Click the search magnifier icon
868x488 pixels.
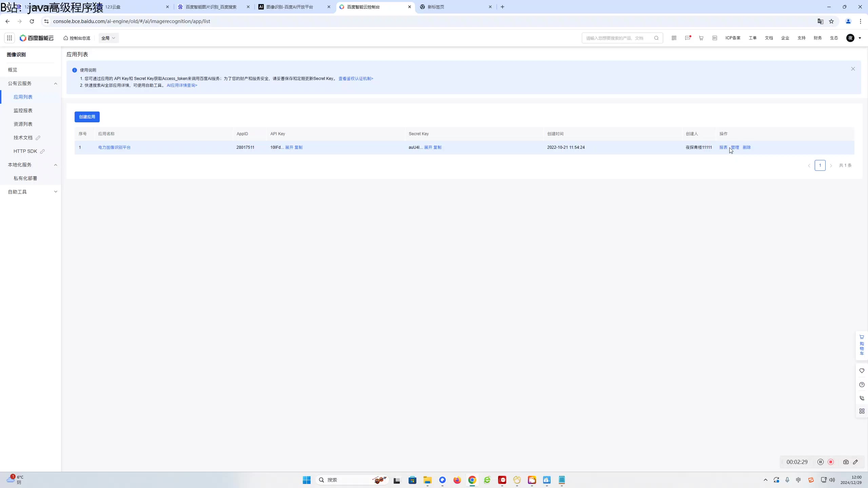pos(656,38)
